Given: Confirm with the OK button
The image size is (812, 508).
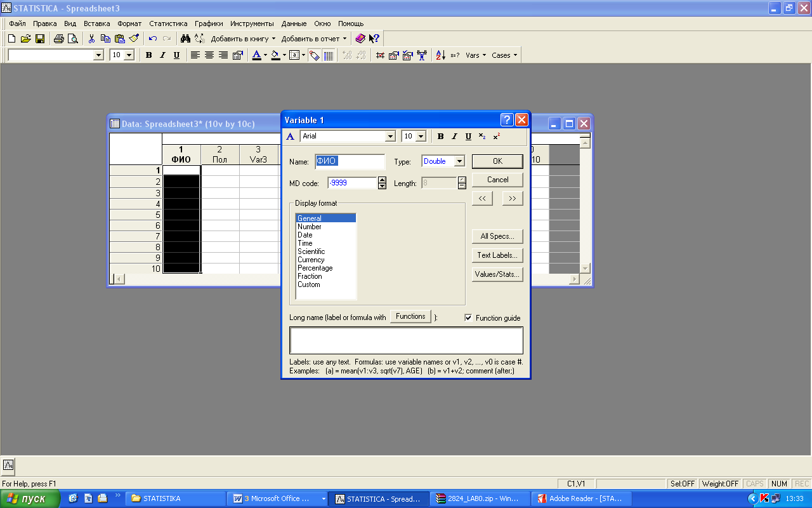Looking at the screenshot, I should [497, 161].
